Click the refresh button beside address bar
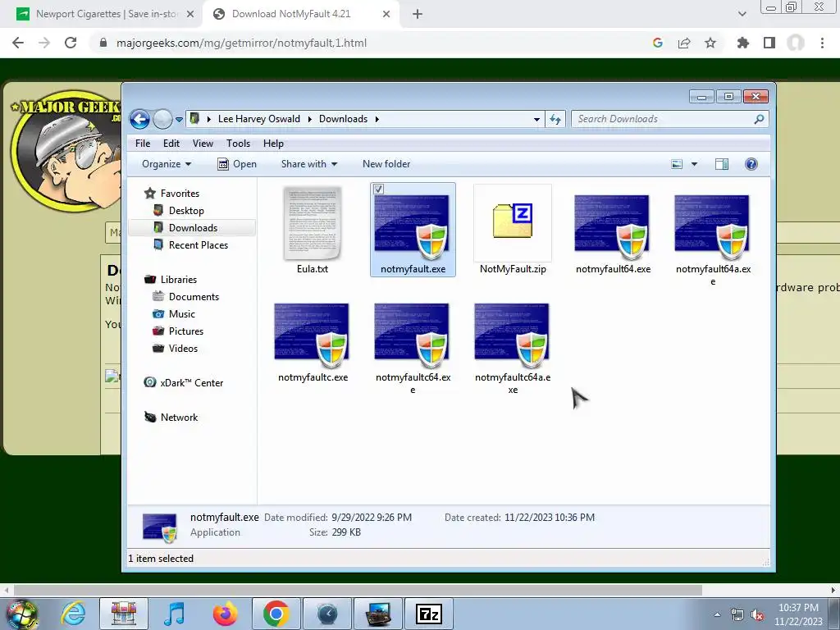The width and height of the screenshot is (840, 630). [555, 120]
